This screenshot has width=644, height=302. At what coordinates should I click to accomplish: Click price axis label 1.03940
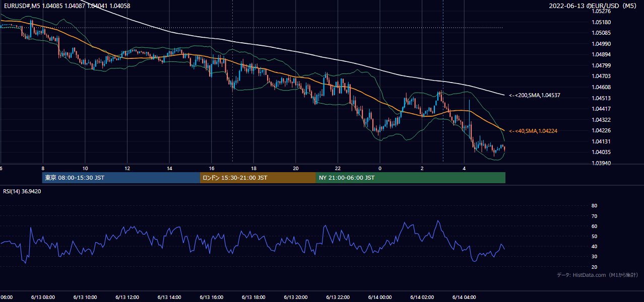click(x=602, y=163)
